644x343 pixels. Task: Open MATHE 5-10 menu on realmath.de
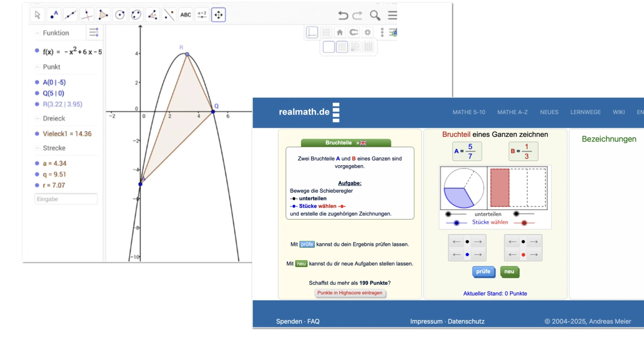tap(469, 112)
